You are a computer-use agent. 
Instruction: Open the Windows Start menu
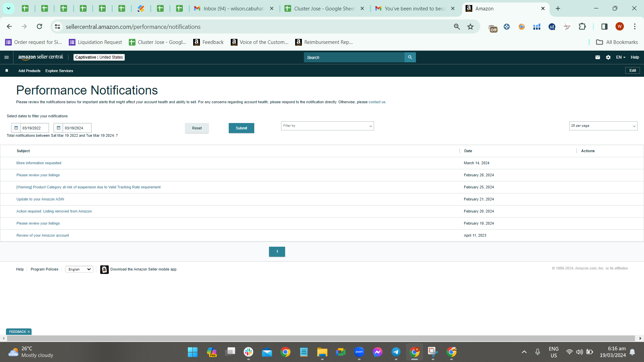(x=193, y=352)
